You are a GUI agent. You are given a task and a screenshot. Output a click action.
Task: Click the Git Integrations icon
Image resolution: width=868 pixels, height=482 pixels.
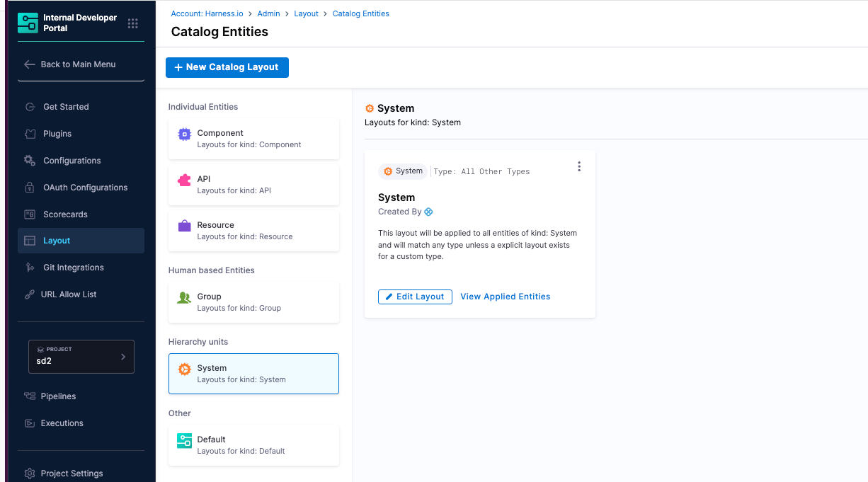coord(30,268)
